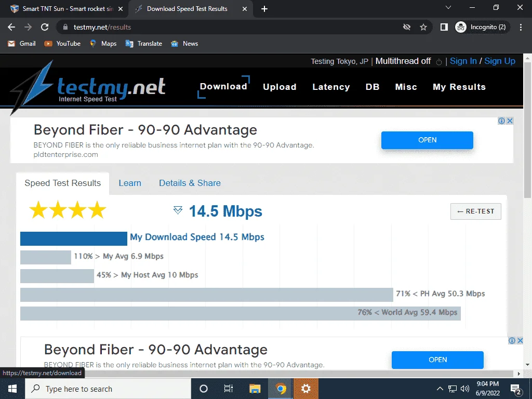Open My Results menu item
The image size is (532, 399).
(x=459, y=87)
